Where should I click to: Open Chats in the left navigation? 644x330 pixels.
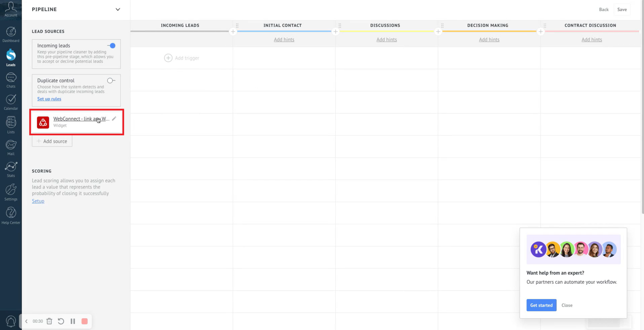11,80
